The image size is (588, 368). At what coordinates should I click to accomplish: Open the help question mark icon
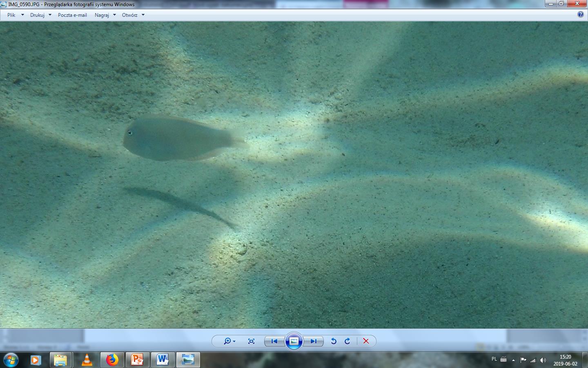(581, 14)
